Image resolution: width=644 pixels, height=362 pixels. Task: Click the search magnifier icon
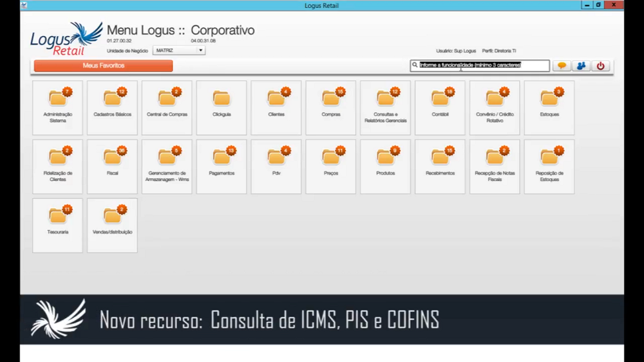pos(415,65)
